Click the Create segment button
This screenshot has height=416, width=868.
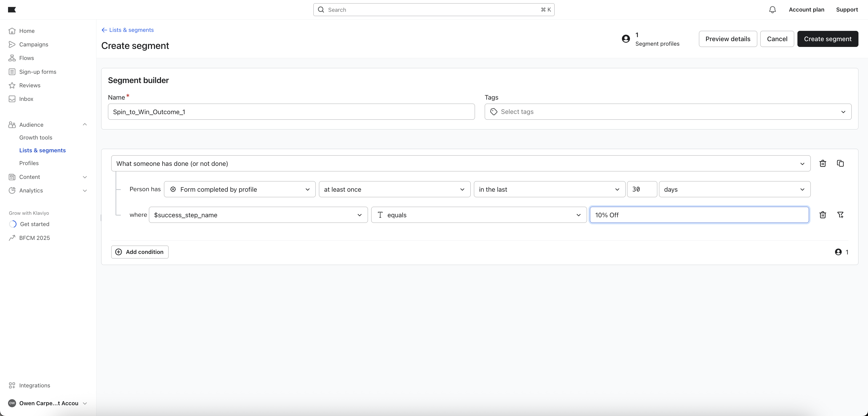tap(828, 39)
